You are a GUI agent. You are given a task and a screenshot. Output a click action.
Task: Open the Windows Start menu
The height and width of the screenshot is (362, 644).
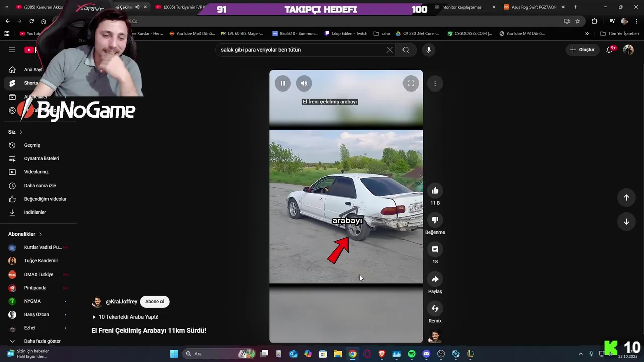(174, 354)
